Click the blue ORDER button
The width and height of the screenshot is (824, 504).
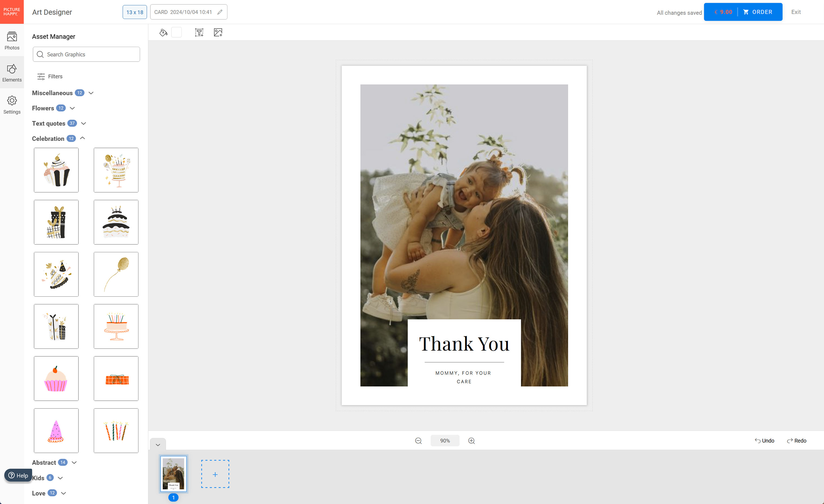757,12
